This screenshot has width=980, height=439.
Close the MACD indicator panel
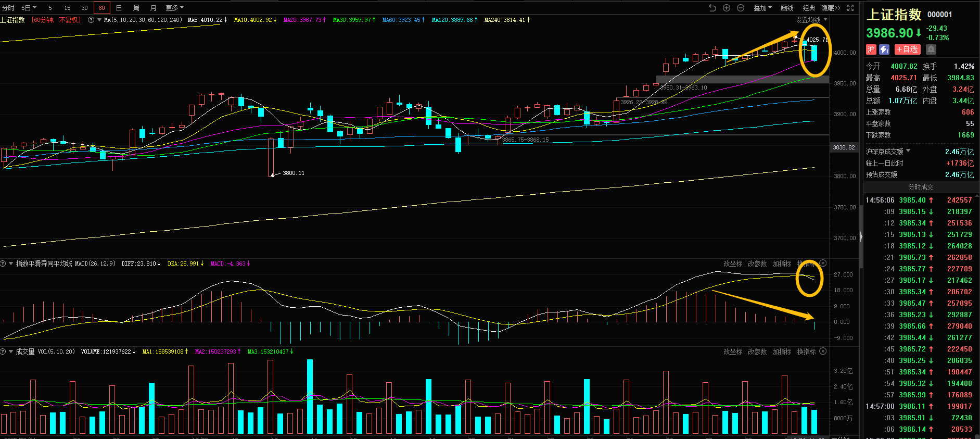pyautogui.click(x=823, y=264)
